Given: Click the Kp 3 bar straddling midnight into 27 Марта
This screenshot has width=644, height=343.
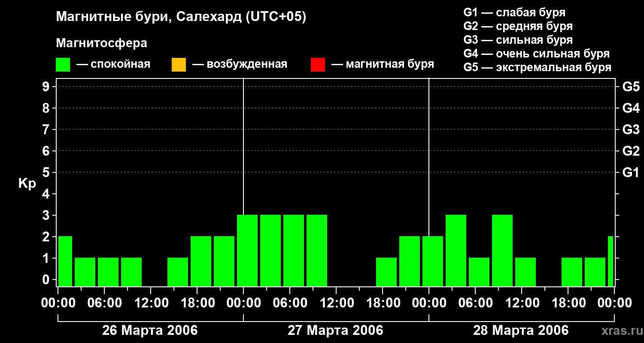Looking at the screenshot, I should coord(247,250).
